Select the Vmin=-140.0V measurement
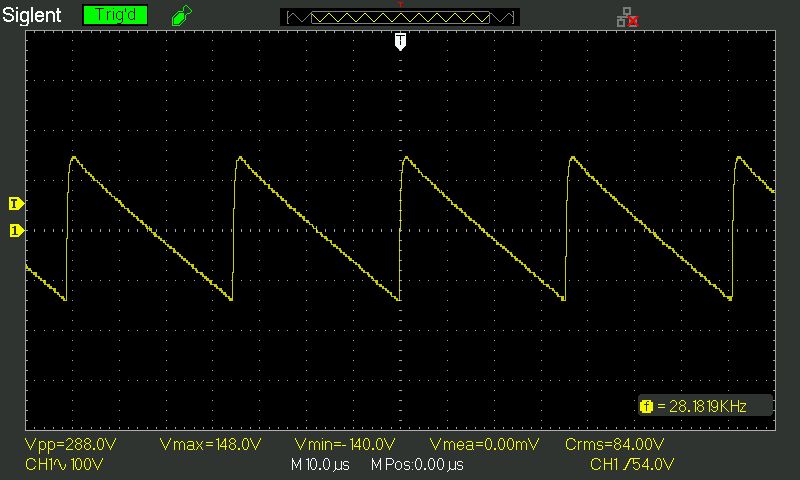This screenshot has width=800, height=480. coord(347,445)
